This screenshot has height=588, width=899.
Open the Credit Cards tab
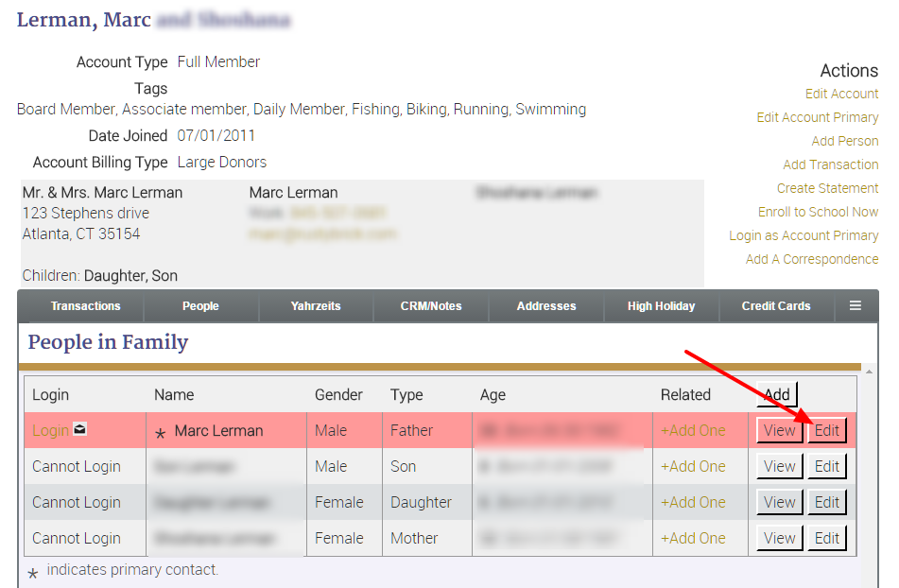point(776,305)
